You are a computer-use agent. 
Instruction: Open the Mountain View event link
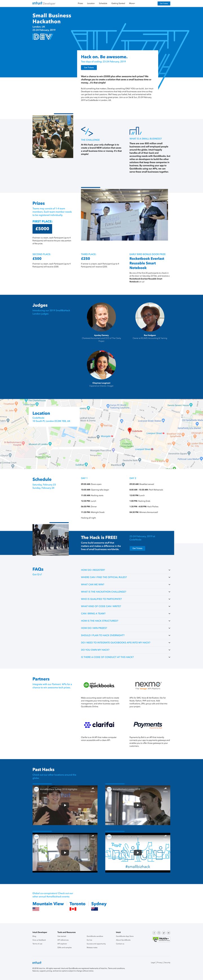pyautogui.click(x=48, y=903)
